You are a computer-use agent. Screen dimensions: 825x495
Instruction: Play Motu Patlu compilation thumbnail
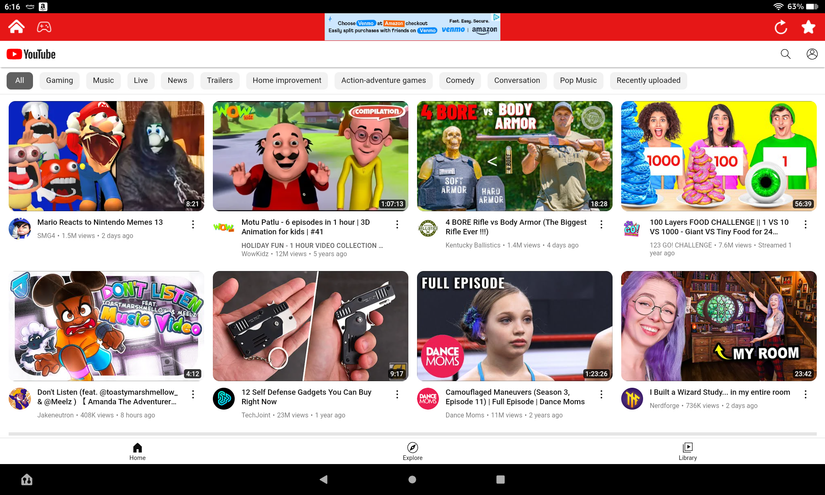click(x=310, y=156)
